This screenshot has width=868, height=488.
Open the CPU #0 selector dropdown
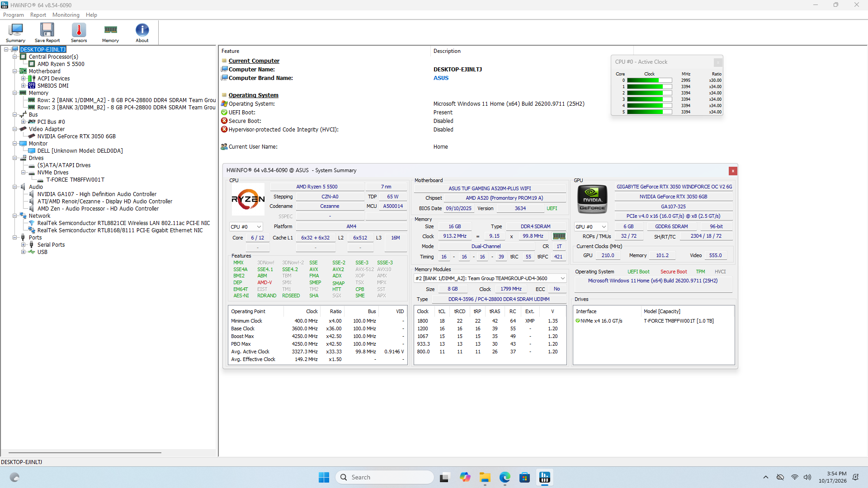coord(246,227)
